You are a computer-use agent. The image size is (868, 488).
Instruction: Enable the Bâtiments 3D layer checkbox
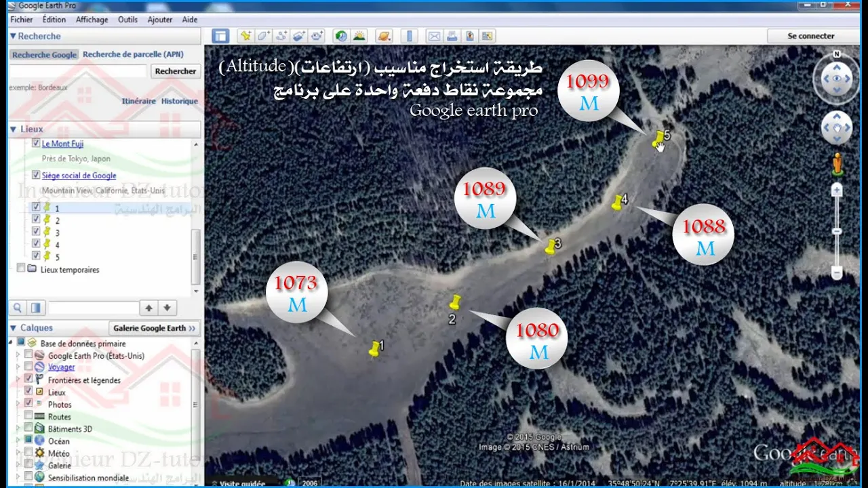pyautogui.click(x=28, y=428)
